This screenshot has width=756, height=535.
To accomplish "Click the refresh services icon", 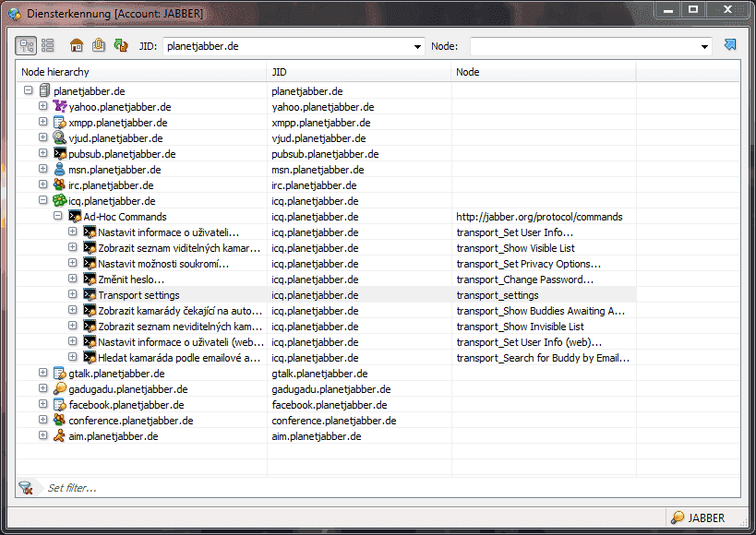I will (x=121, y=45).
